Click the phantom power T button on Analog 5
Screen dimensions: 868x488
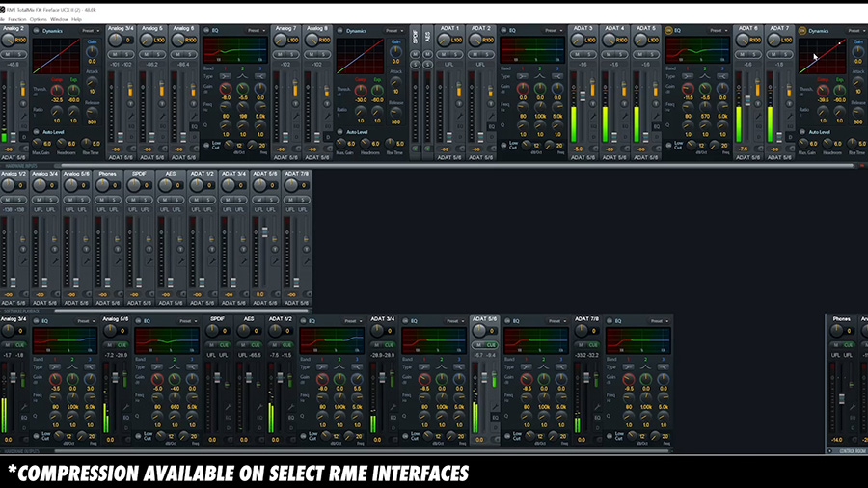click(x=162, y=104)
